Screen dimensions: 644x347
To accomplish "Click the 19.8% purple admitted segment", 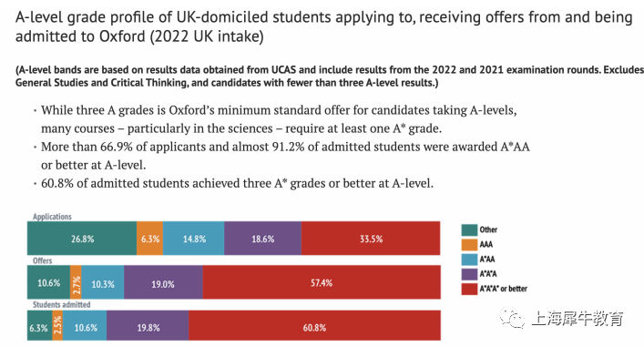I will (x=148, y=325).
